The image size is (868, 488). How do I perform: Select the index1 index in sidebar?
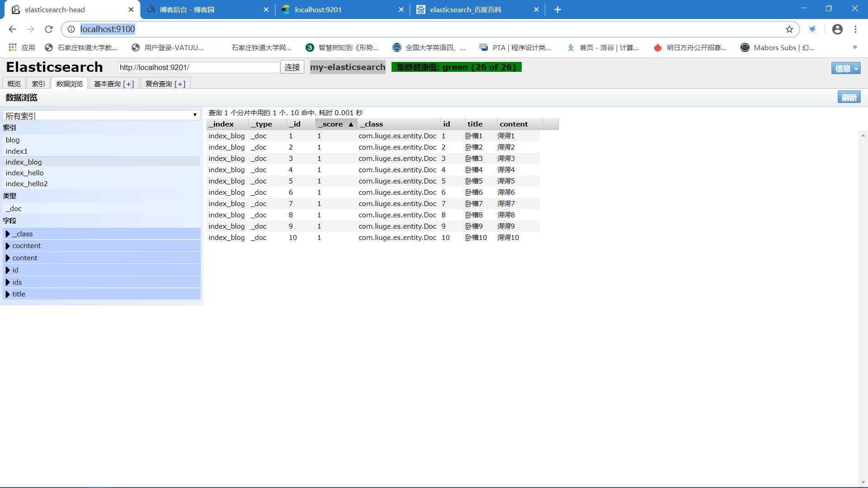click(101, 151)
